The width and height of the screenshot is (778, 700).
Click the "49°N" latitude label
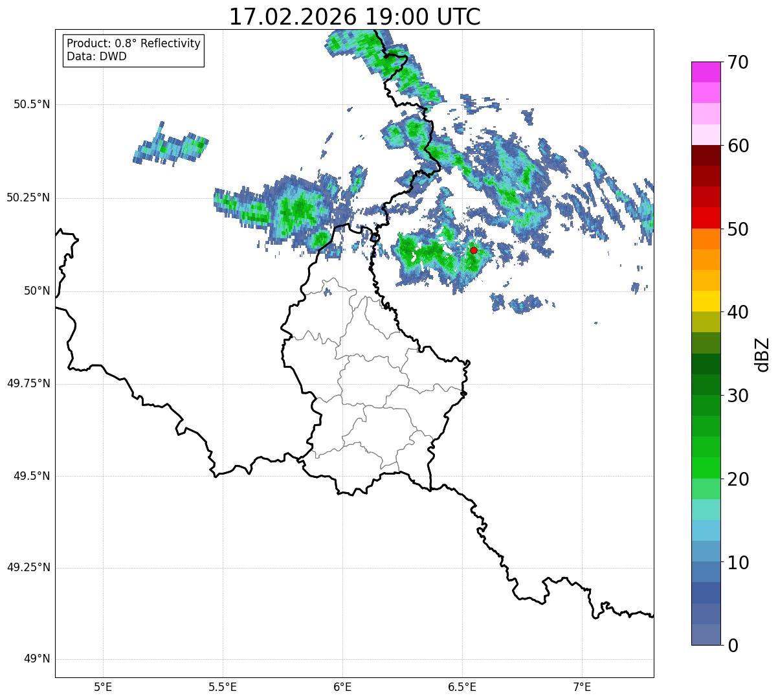[36, 659]
